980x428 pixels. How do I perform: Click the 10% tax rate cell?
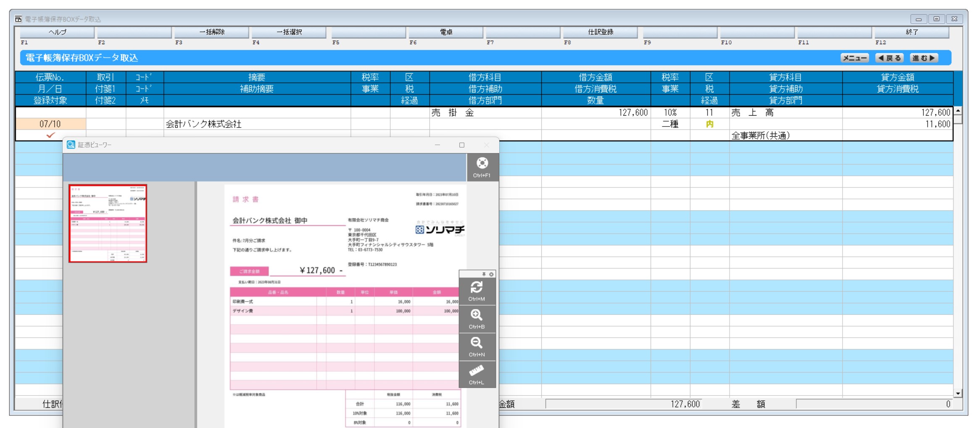pos(670,113)
